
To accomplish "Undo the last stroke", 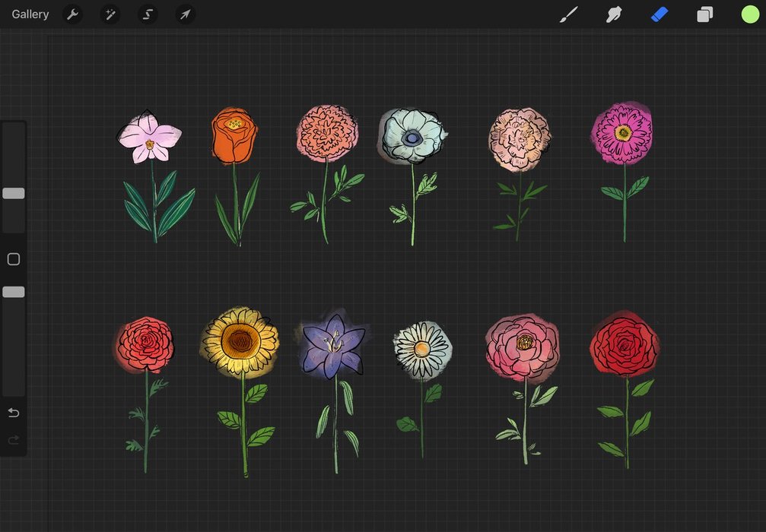I will click(x=14, y=413).
